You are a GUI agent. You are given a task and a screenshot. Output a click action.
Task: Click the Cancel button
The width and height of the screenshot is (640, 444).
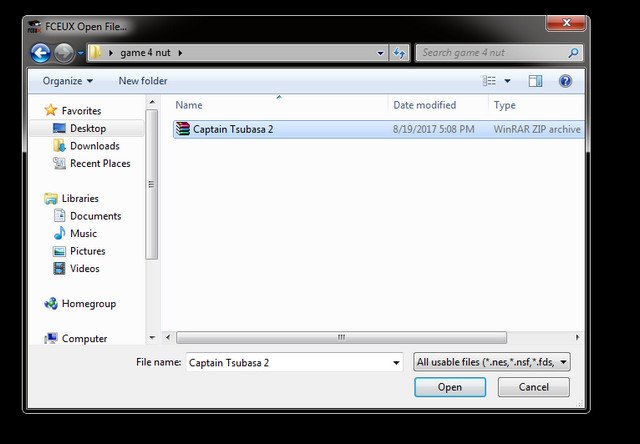533,387
